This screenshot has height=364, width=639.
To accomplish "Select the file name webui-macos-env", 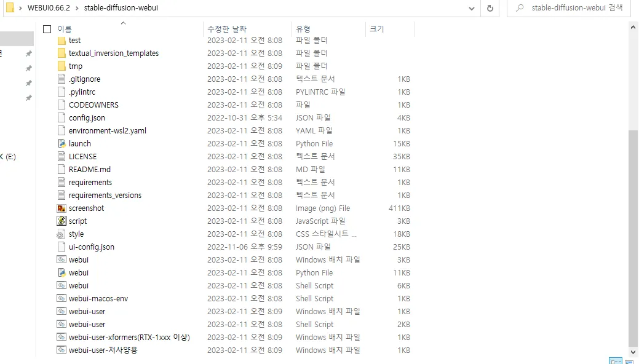I will click(x=98, y=298).
